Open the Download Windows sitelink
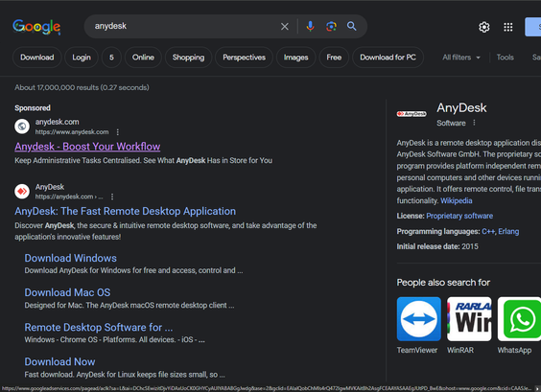This screenshot has height=392, width=541. click(x=70, y=258)
